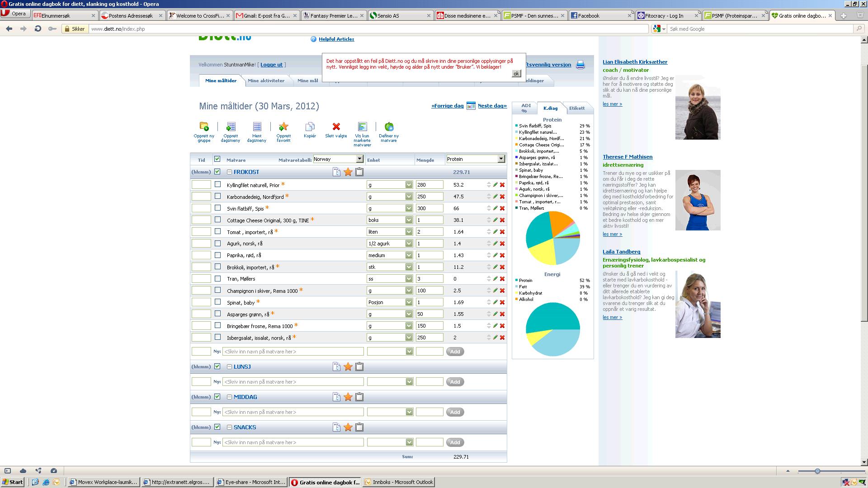868x488 pixels.
Task: Click Opprett ny gruppe icon
Action: 204,127
